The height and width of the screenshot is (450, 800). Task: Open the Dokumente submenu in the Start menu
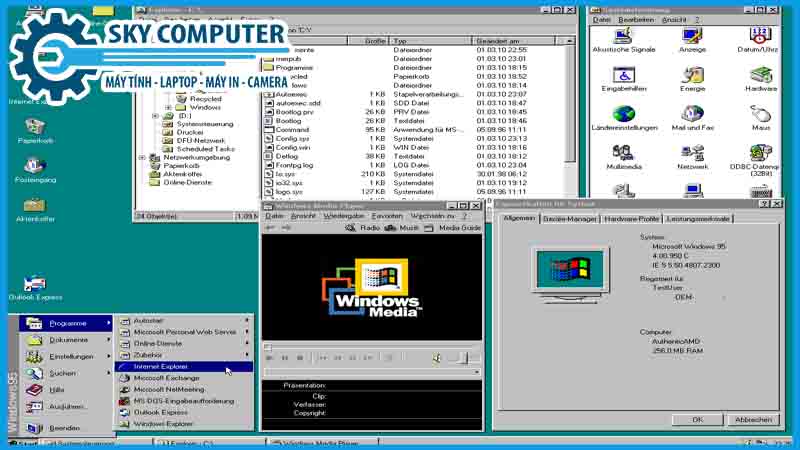click(x=66, y=340)
